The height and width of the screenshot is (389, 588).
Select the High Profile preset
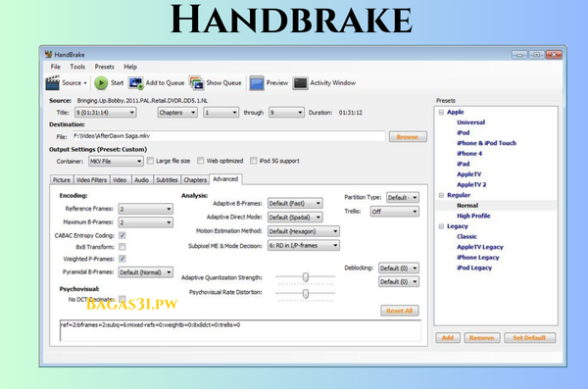[473, 216]
